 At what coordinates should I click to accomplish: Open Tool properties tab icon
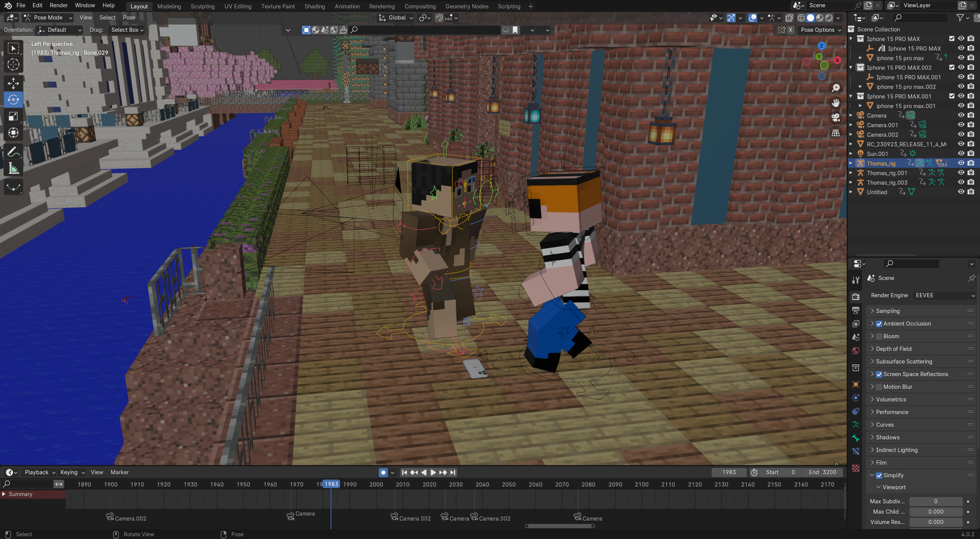[855, 280]
